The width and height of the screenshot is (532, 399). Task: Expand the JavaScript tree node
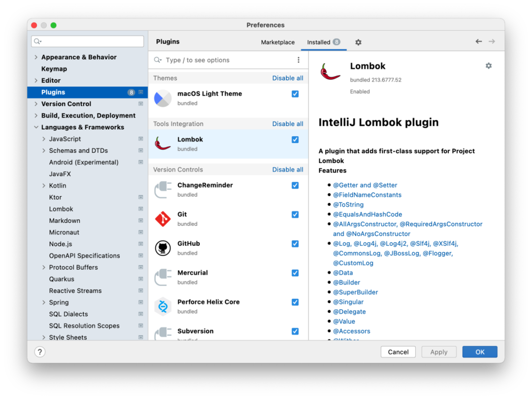pos(44,139)
